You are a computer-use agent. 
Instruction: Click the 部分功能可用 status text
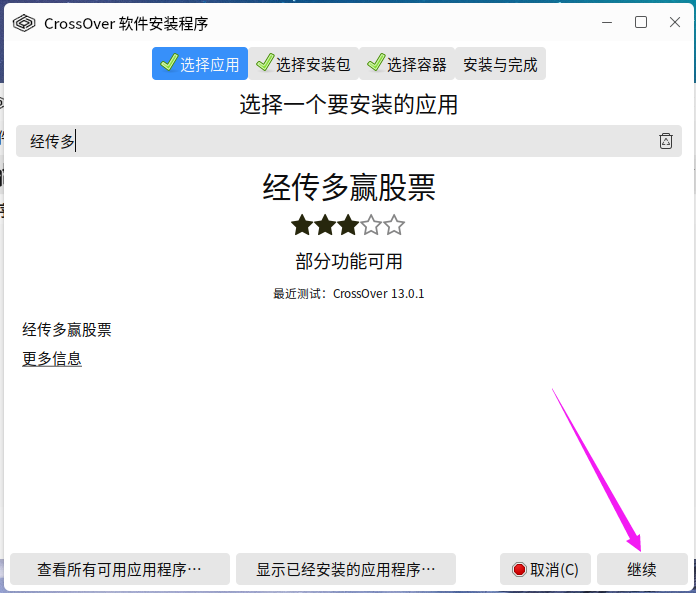coord(348,261)
